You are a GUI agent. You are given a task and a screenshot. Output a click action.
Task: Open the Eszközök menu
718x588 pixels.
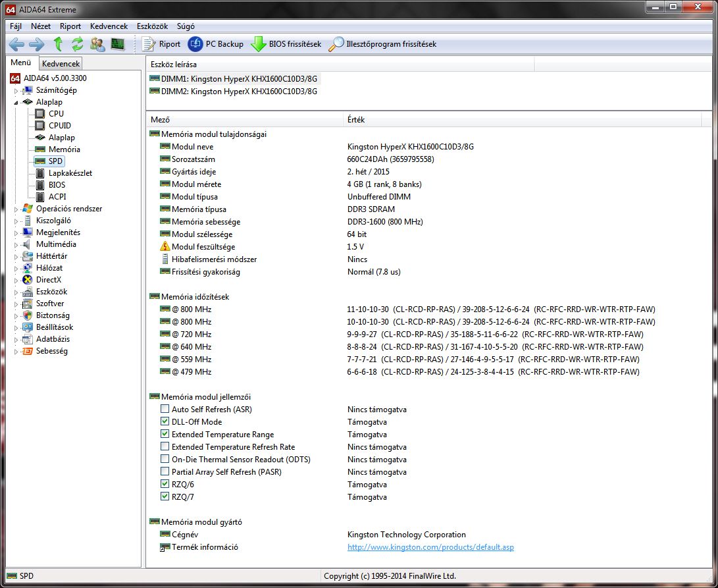pyautogui.click(x=153, y=26)
